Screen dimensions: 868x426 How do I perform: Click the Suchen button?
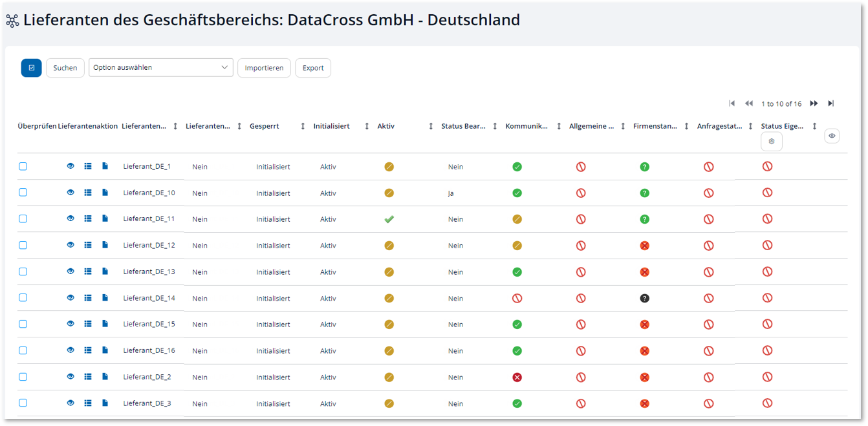tap(65, 68)
